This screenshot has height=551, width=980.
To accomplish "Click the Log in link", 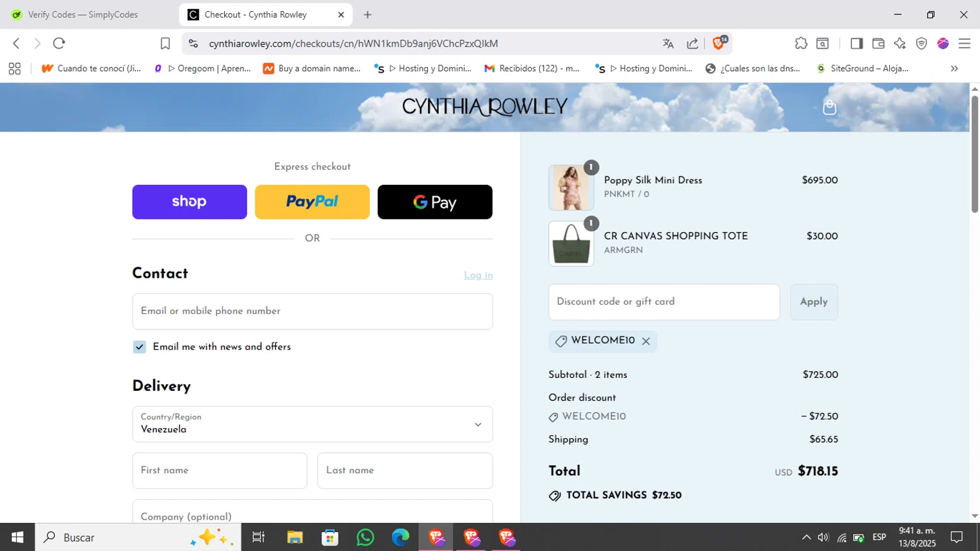I will coord(478,275).
